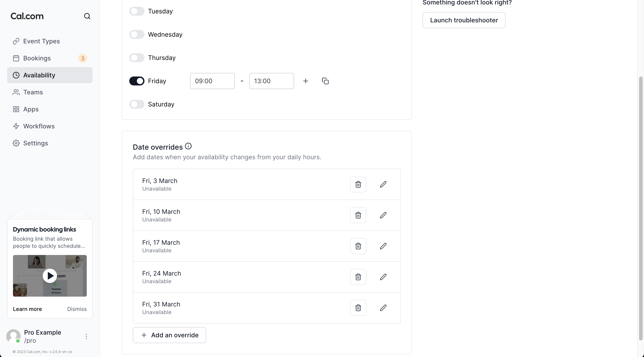The height and width of the screenshot is (357, 644).
Task: Copy Friday's times to other days
Action: click(x=325, y=81)
